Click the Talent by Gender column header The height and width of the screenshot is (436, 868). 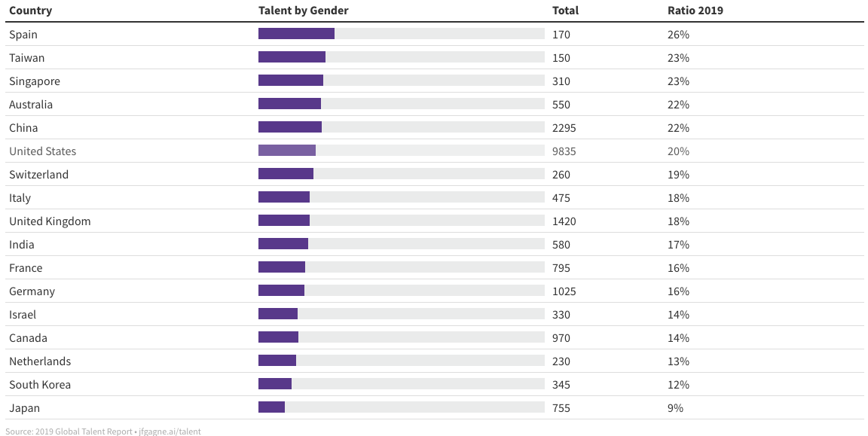(x=303, y=11)
